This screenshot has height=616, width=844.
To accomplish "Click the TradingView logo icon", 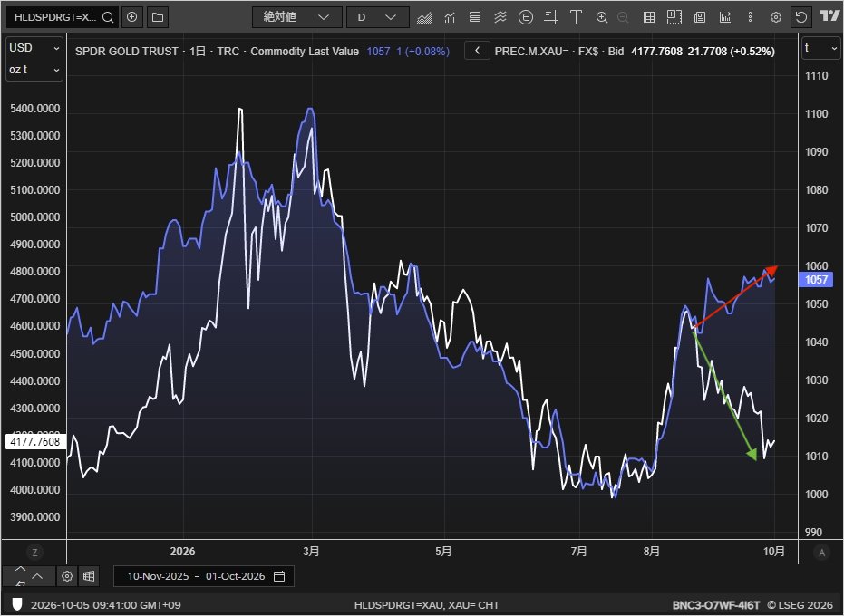I will pos(829,16).
